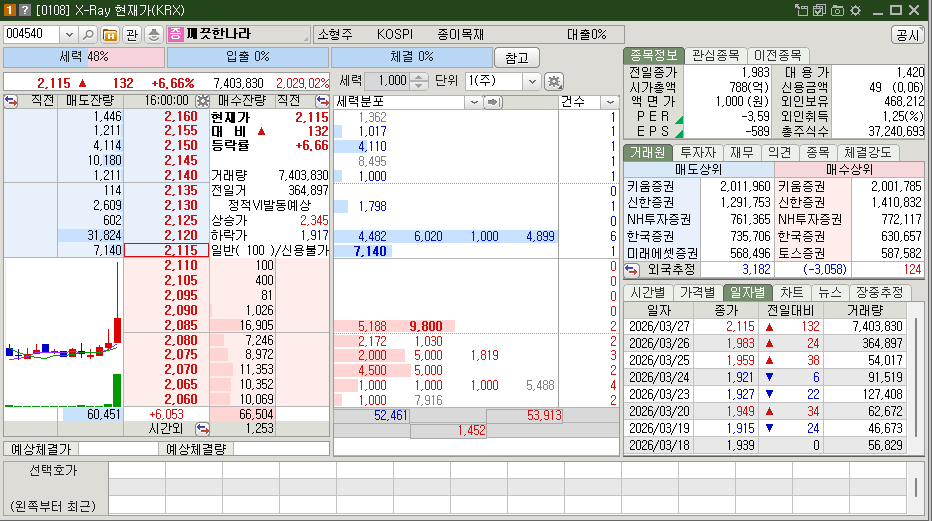Click swap arrows icon left of 직전 매도잔량

coord(11,101)
